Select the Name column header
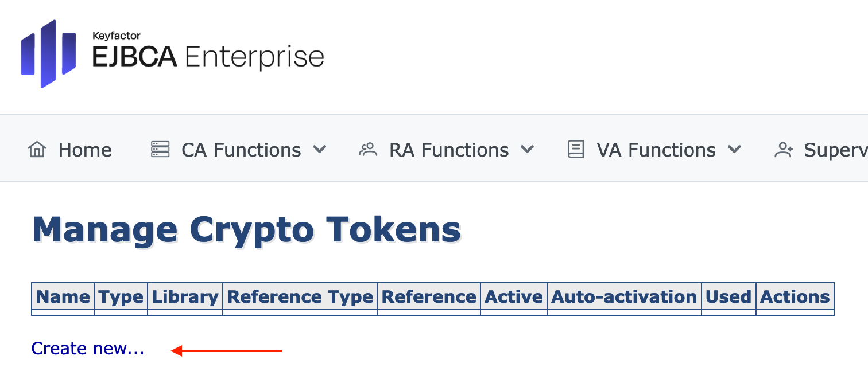 pyautogui.click(x=63, y=297)
